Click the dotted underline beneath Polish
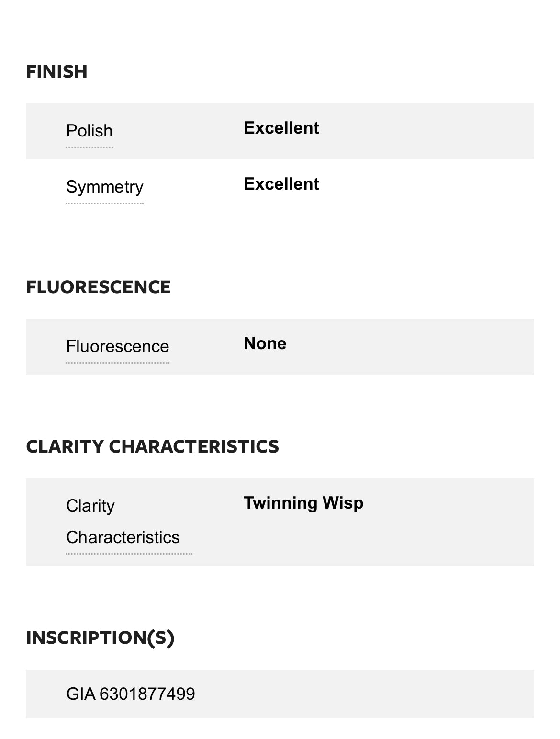This screenshot has width=560, height=739. click(x=90, y=147)
